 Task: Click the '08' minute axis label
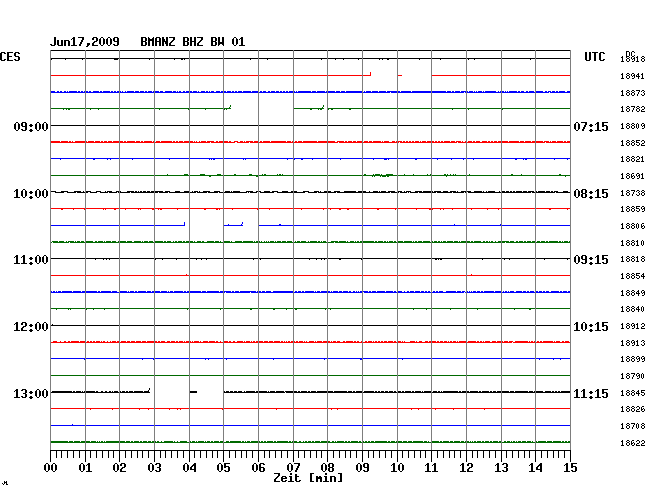pos(327,468)
